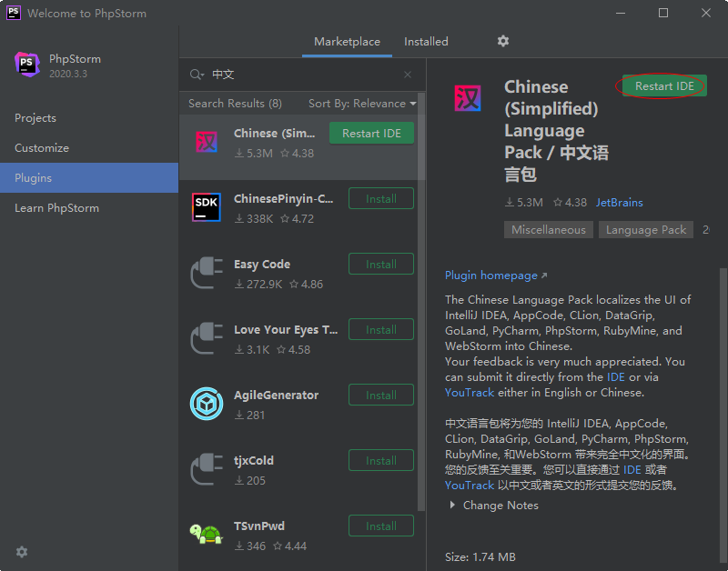Select AgileGenerator result name
The image size is (728, 571).
click(276, 395)
